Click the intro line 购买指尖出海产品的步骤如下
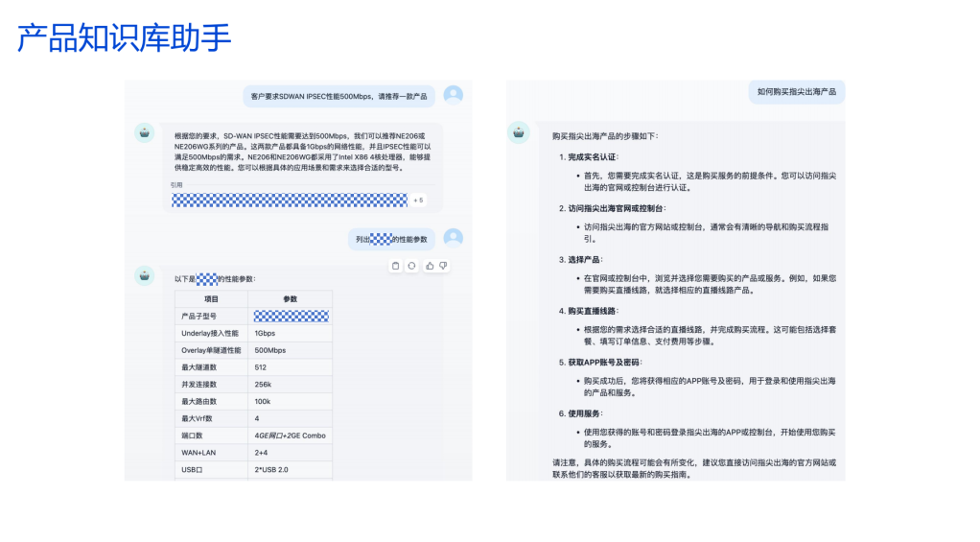 coord(605,135)
